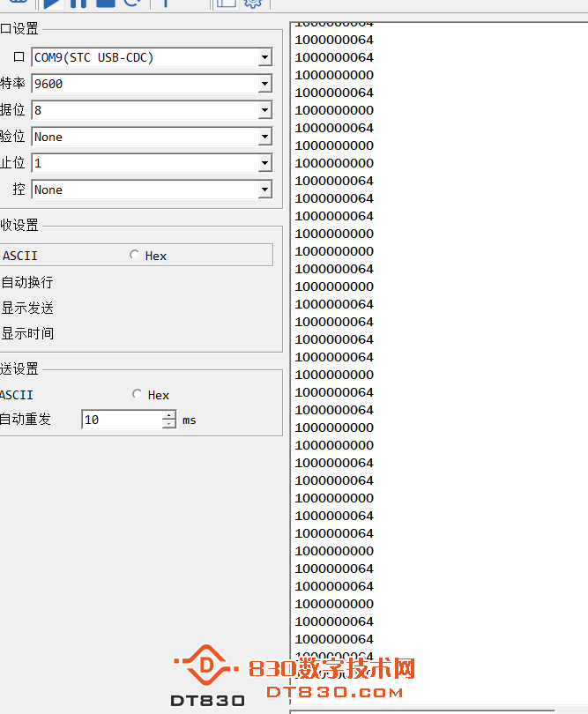588x714 pixels.
Task: Select Hex radio in send settings
Action: point(138,395)
